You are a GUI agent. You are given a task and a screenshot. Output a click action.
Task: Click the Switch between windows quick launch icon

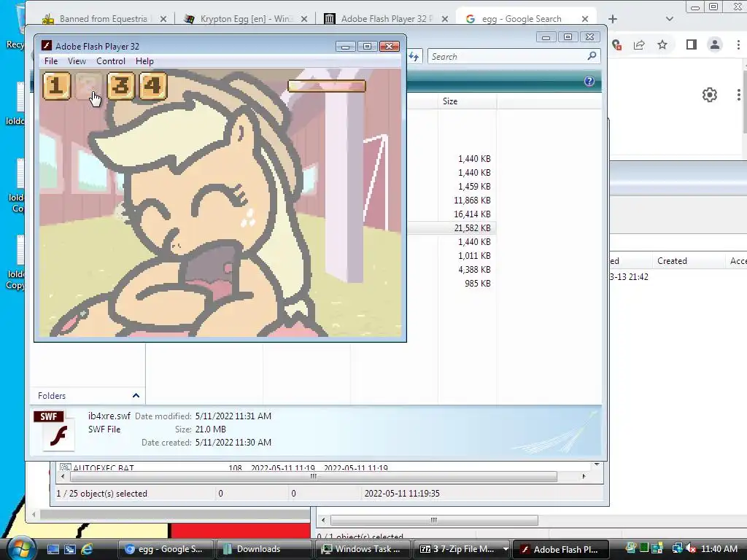pyautogui.click(x=69, y=549)
